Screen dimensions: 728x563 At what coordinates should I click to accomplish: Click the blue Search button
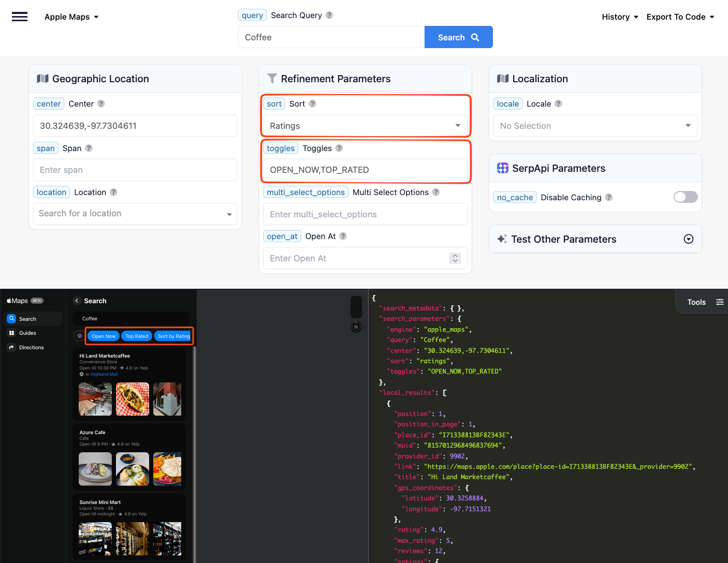click(x=458, y=37)
